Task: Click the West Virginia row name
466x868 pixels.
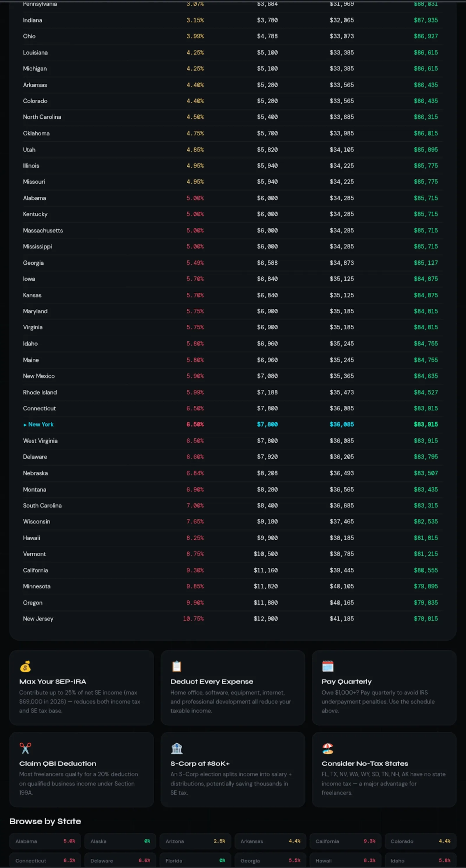Action: click(x=40, y=441)
